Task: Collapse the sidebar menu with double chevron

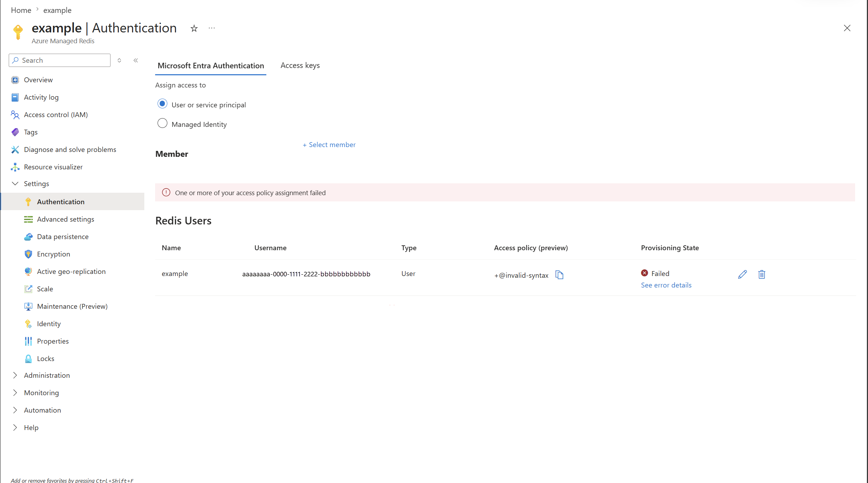Action: 136,60
